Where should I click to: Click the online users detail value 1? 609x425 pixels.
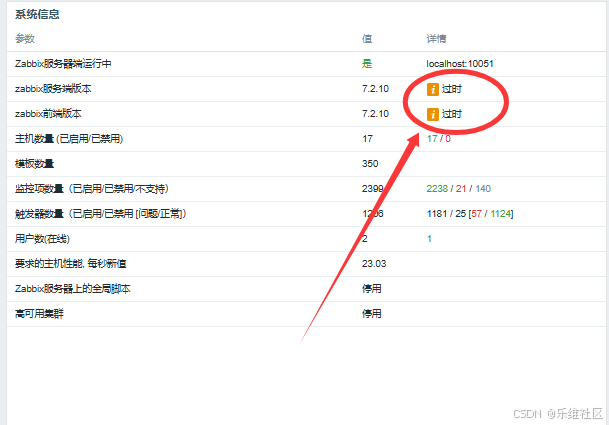tap(429, 239)
